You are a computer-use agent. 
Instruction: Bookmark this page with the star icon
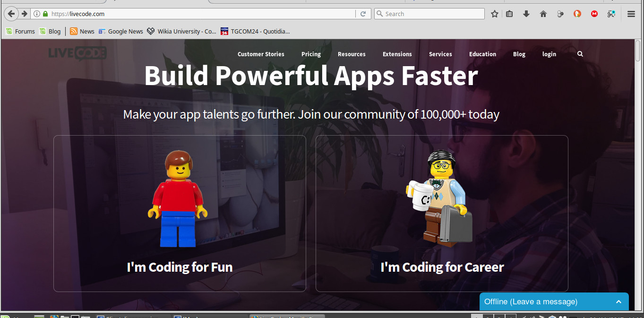tap(494, 14)
